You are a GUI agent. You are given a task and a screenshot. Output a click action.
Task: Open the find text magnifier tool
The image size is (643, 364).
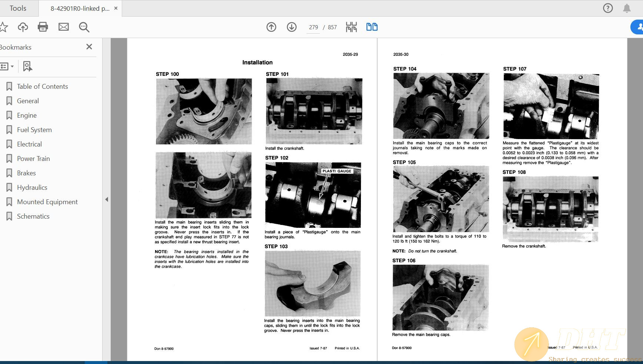[x=84, y=27]
